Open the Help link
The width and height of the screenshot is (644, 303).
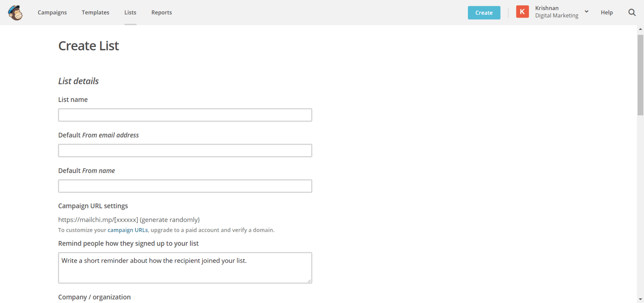[607, 13]
